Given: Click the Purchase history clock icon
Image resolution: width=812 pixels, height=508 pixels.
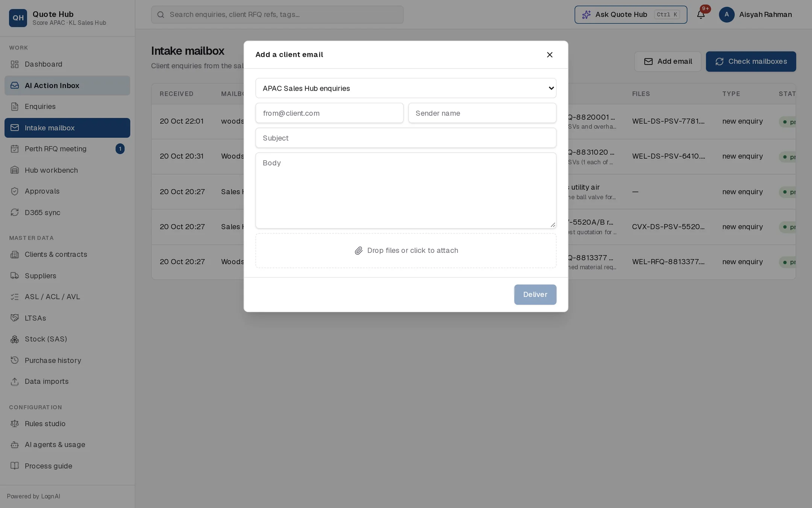Looking at the screenshot, I should 15,360.
